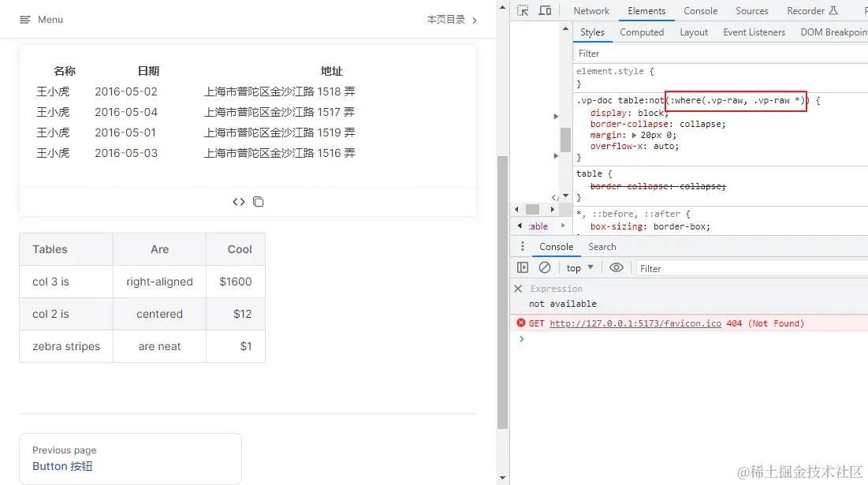This screenshot has height=485, width=868.
Task: Click the box-sizing: border-box declaration
Action: click(x=650, y=226)
